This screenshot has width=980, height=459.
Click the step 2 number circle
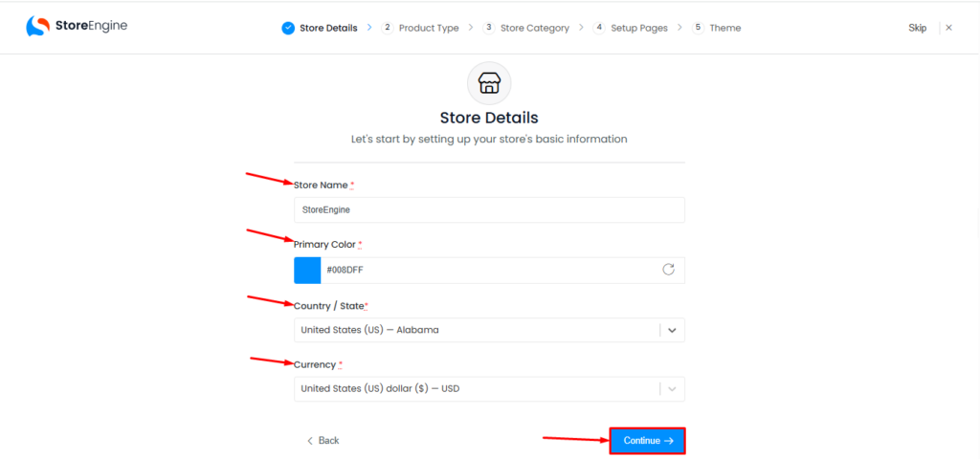(x=388, y=28)
